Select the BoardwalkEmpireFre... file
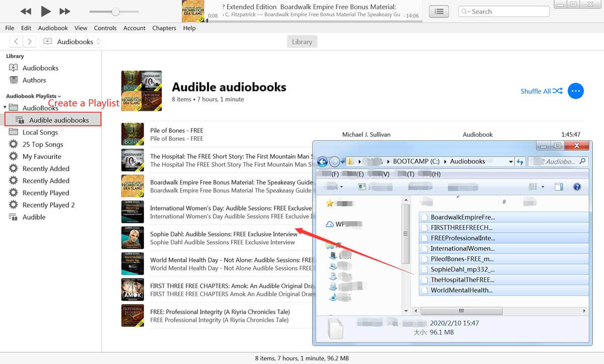 tap(504, 217)
